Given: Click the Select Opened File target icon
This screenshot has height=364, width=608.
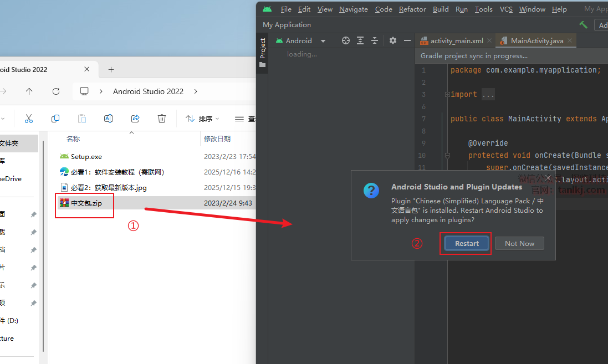Looking at the screenshot, I should [346, 40].
